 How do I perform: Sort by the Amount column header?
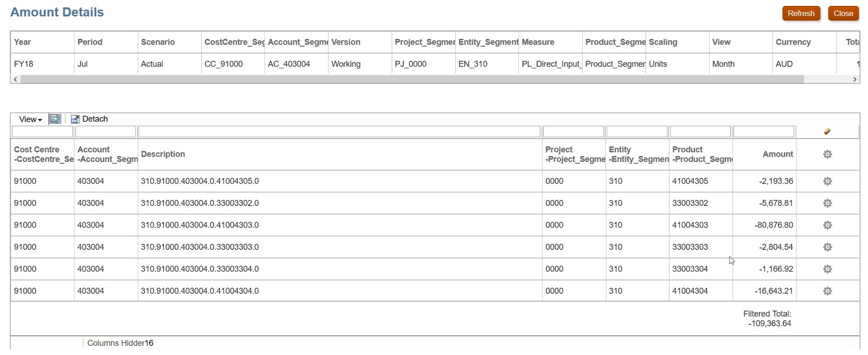coord(777,154)
